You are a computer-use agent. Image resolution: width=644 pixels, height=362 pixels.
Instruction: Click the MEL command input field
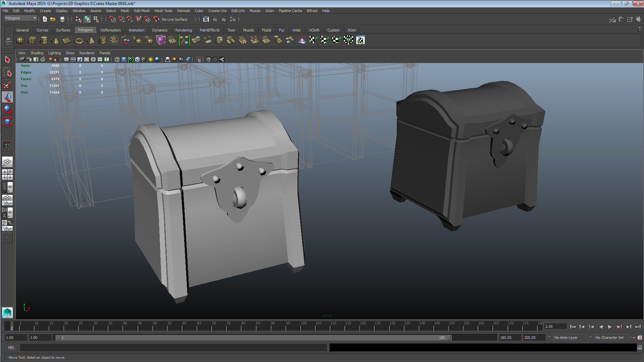click(173, 348)
